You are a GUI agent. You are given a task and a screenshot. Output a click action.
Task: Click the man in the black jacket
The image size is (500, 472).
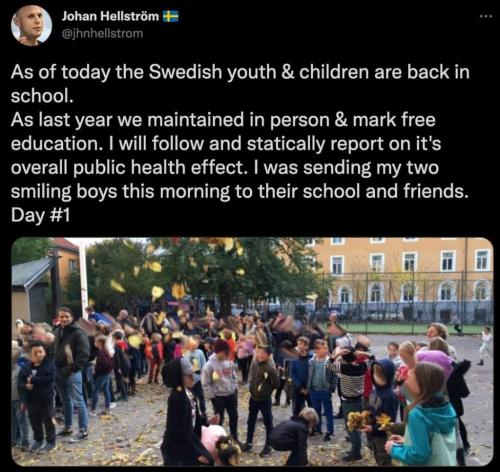click(71, 372)
